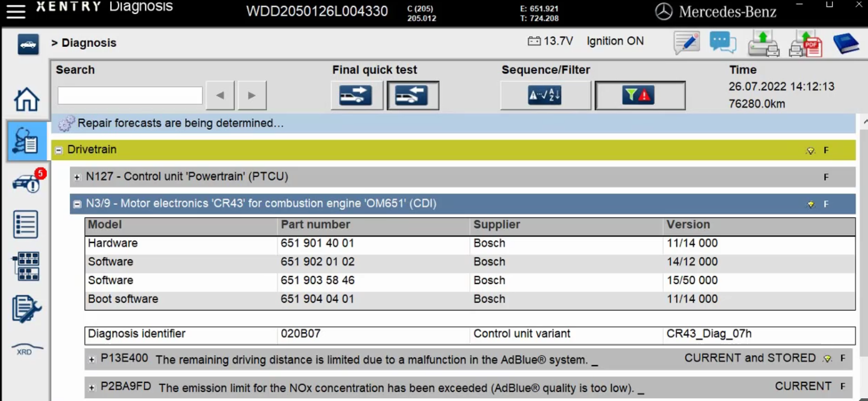The height and width of the screenshot is (401, 868).
Task: Select the Boot software row label
Action: click(123, 299)
